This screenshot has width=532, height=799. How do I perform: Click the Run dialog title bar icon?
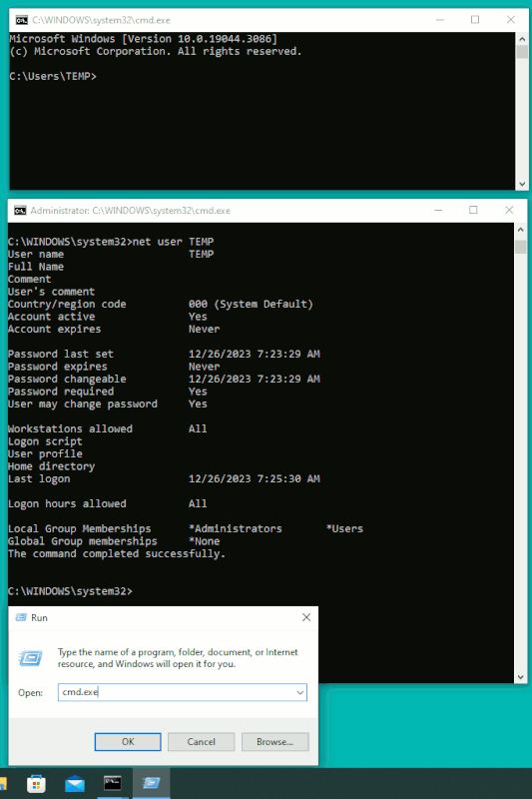click(21, 617)
